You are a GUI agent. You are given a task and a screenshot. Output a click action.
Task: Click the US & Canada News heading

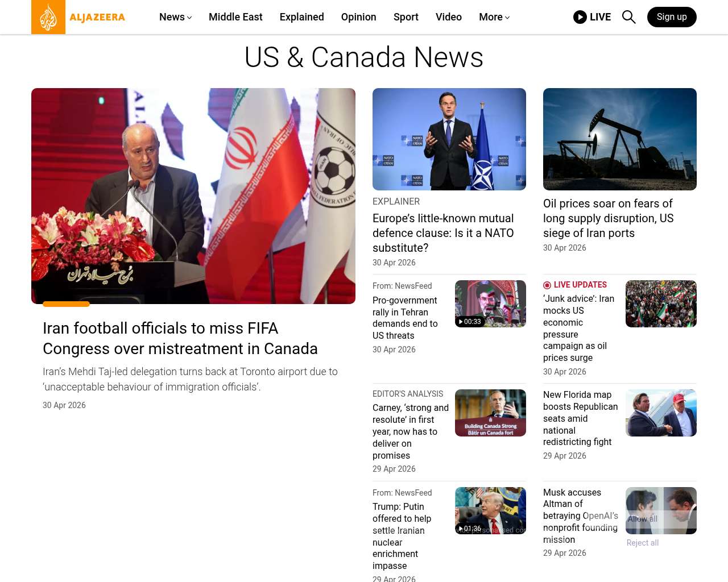364,57
